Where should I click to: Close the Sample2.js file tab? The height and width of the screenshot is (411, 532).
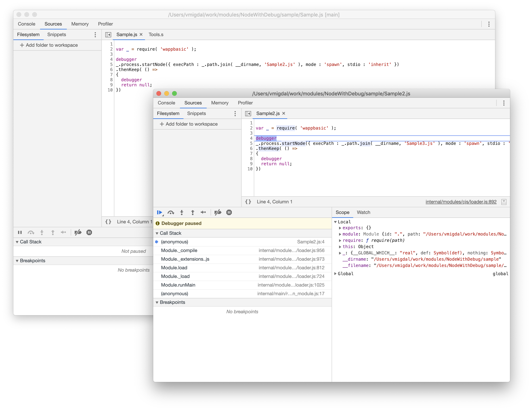pyautogui.click(x=284, y=113)
